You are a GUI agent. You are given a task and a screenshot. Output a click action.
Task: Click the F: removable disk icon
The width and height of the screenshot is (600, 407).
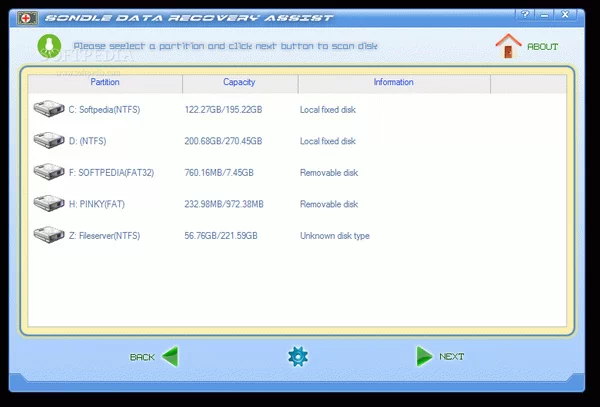(x=48, y=172)
